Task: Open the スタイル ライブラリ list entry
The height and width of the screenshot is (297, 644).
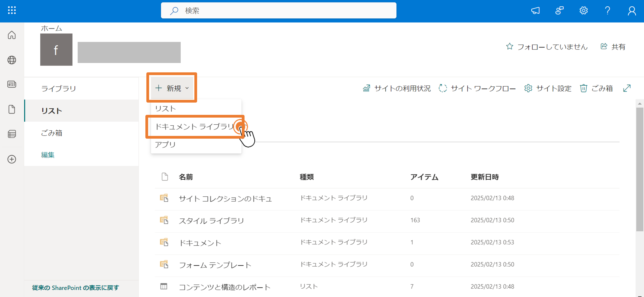Action: click(211, 221)
